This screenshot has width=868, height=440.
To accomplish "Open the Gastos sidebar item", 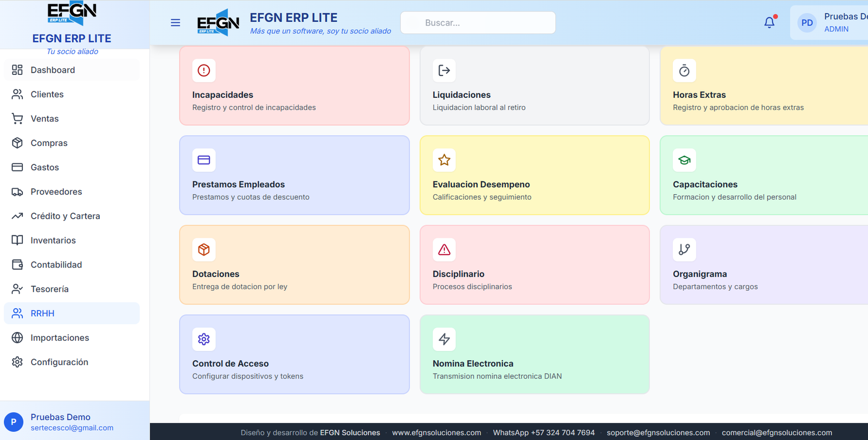I will click(x=72, y=167).
